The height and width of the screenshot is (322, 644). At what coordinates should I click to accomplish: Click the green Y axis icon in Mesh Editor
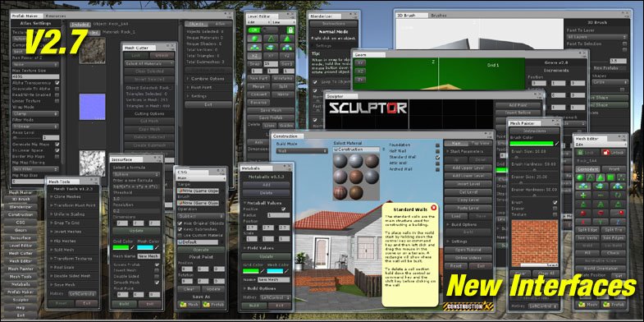(601, 221)
